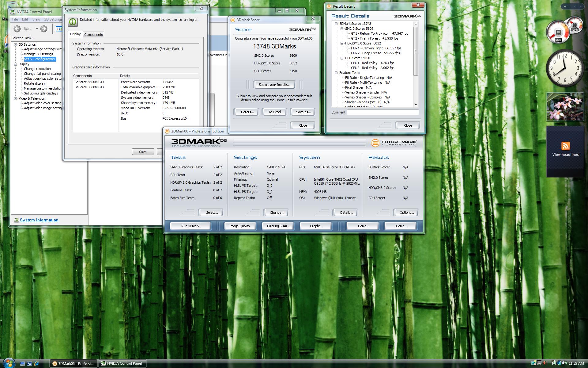Image resolution: width=588 pixels, height=368 pixels.
Task: Click NVIDIA Control Panel taskbar button
Action: (x=123, y=363)
